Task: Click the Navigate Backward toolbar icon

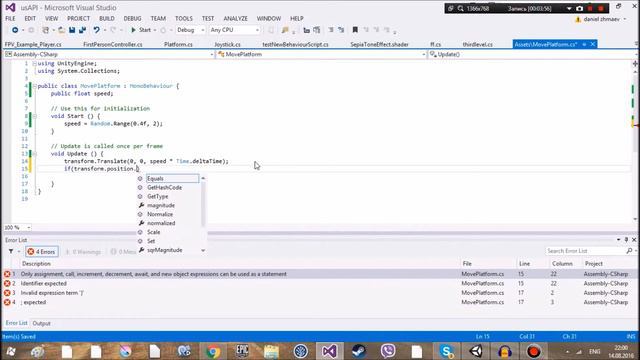Action: [15, 30]
